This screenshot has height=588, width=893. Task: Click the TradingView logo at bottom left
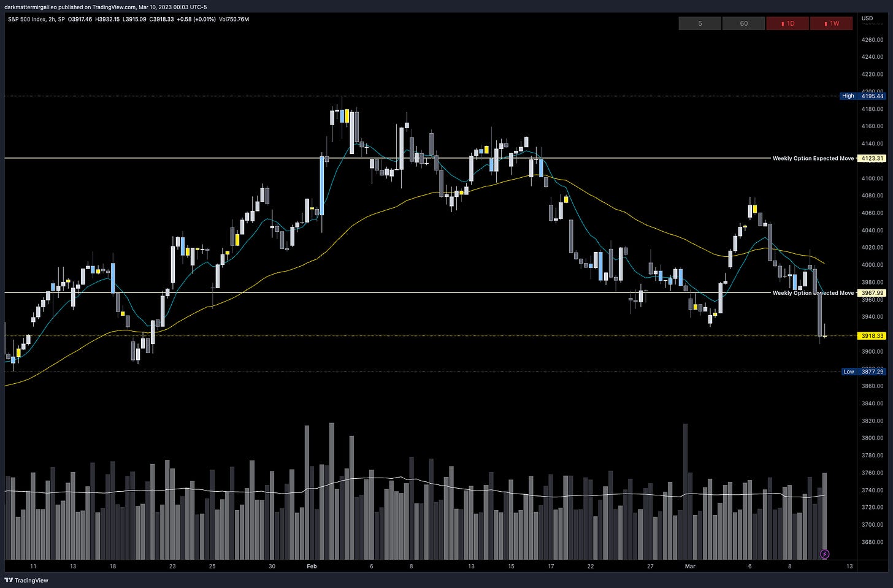pyautogui.click(x=26, y=580)
